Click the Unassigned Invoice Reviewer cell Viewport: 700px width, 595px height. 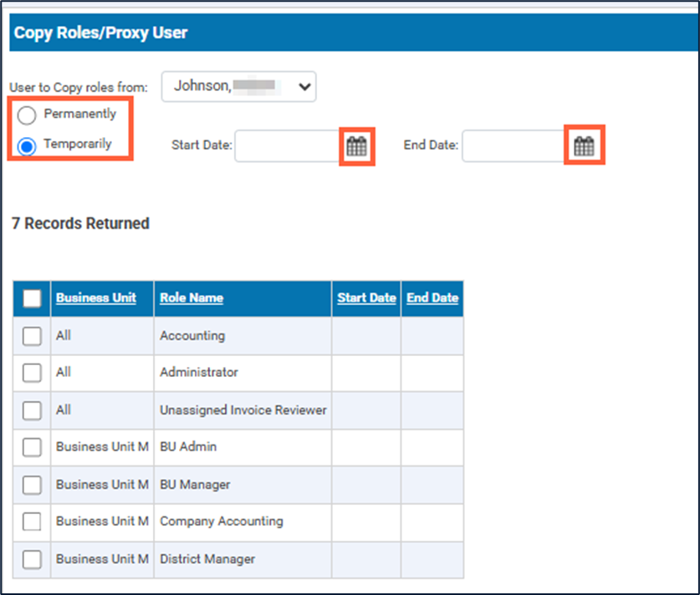(243, 410)
